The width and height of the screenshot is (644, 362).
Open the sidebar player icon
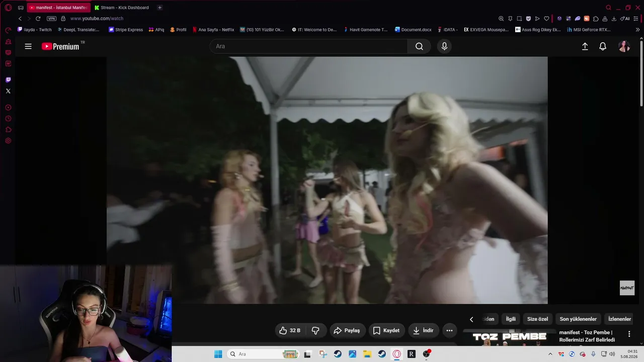pyautogui.click(x=8, y=108)
